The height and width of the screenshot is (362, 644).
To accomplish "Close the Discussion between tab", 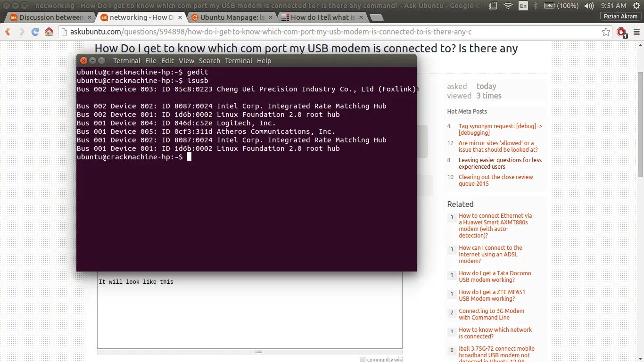I will coord(90,17).
